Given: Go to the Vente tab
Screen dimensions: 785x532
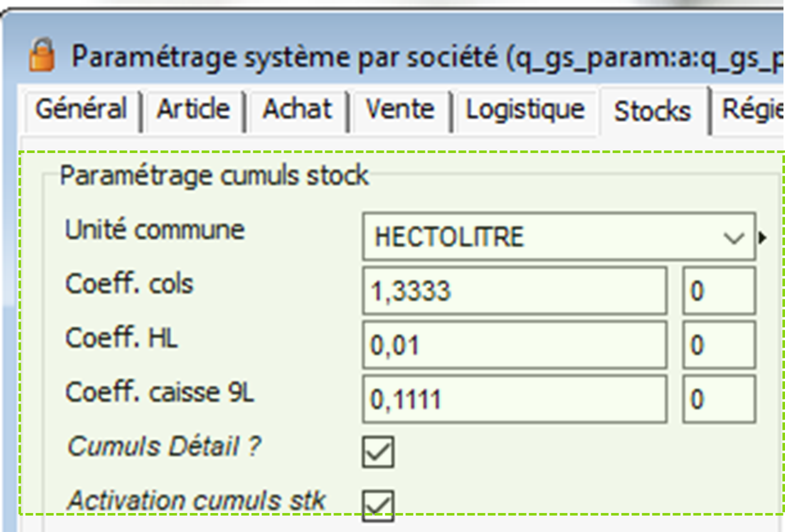Looking at the screenshot, I should (400, 109).
